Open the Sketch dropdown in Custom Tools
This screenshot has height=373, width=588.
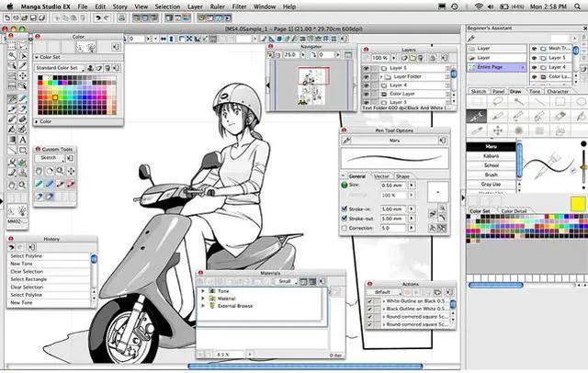51,158
